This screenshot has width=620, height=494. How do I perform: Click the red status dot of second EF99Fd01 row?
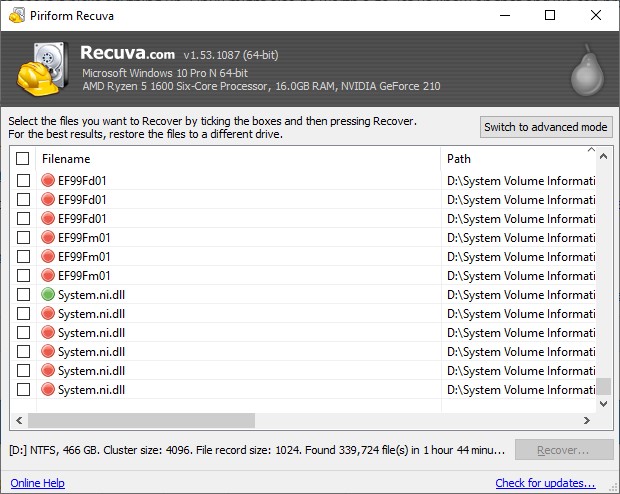[48, 199]
